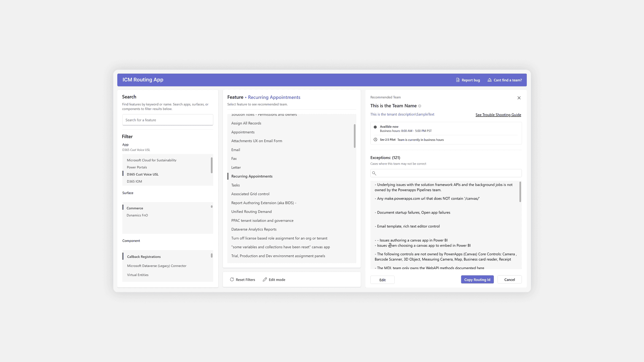Click the clock icon next to Sev 2.5 Pilot

click(x=375, y=140)
